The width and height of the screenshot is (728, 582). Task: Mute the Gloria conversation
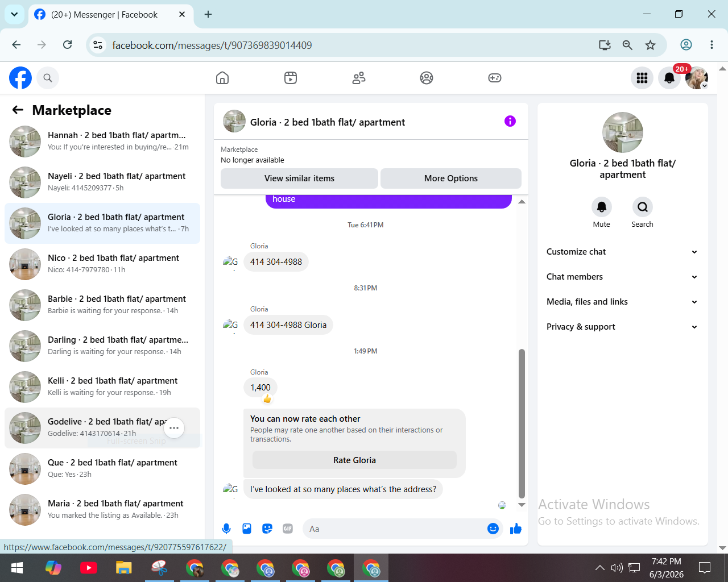tap(602, 207)
